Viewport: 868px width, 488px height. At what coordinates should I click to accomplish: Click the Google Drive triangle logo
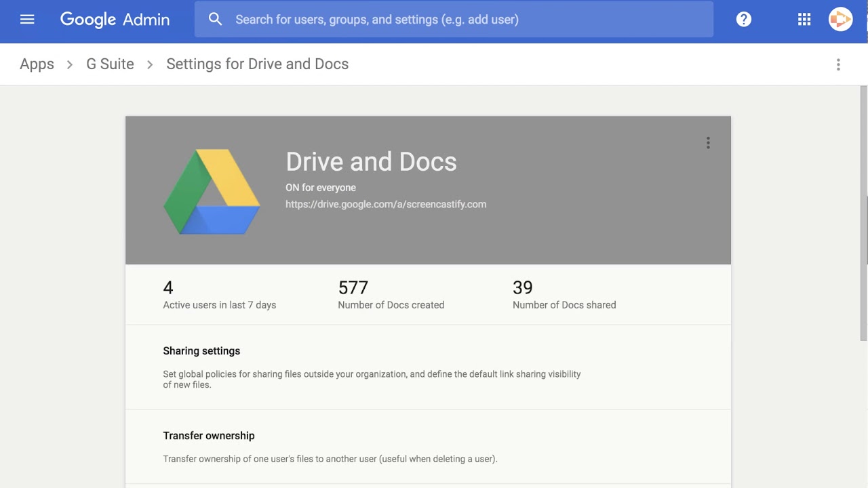212,192
